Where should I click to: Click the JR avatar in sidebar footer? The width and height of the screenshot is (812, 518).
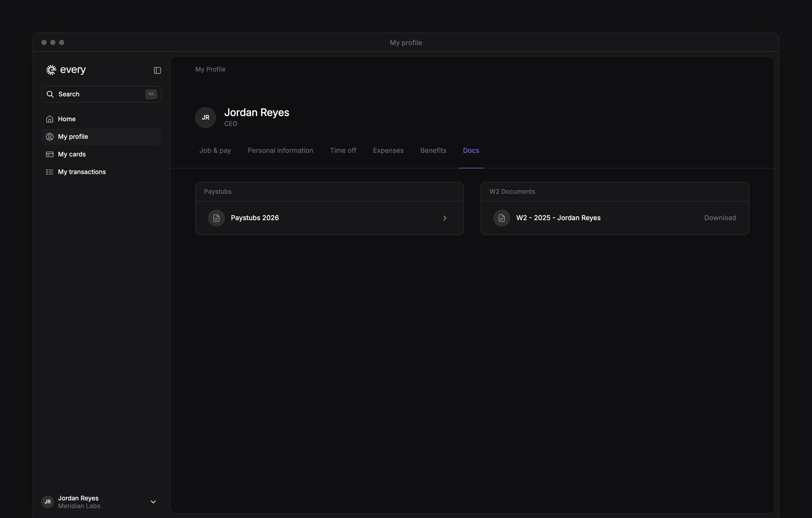pyautogui.click(x=48, y=502)
